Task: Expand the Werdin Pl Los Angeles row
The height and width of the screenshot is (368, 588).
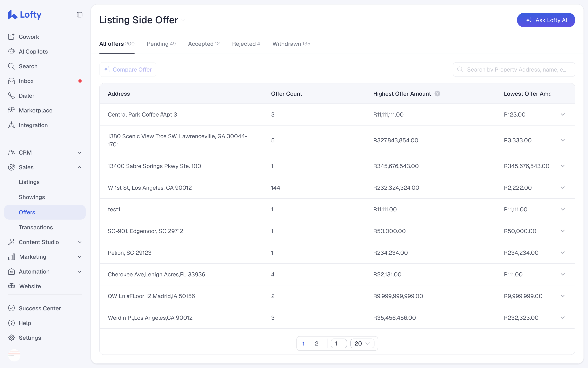Action: (x=562, y=318)
